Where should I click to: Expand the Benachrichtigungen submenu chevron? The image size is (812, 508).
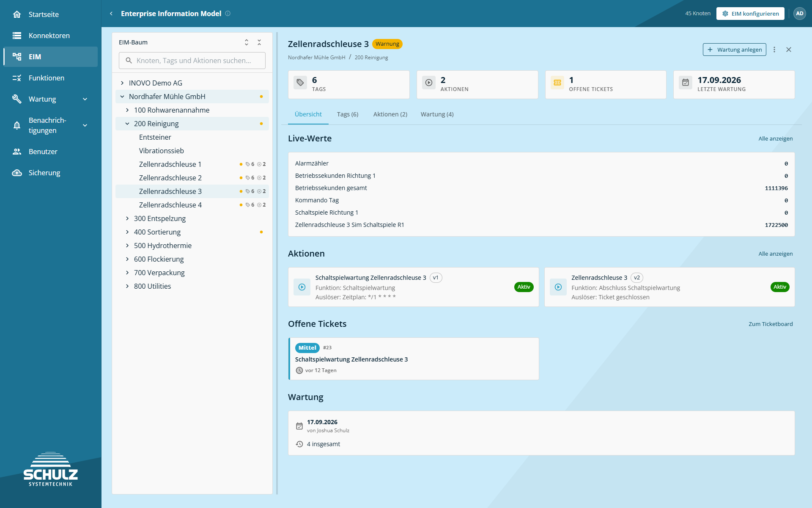point(85,125)
